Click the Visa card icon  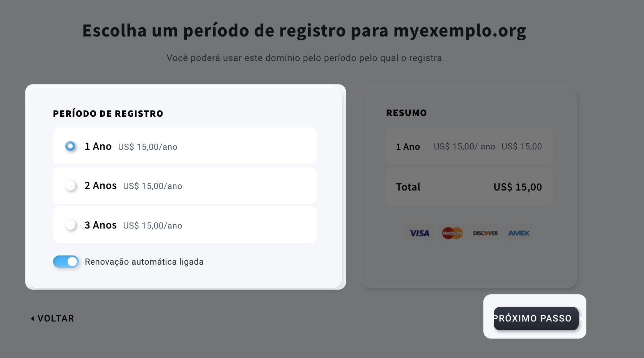[419, 233]
